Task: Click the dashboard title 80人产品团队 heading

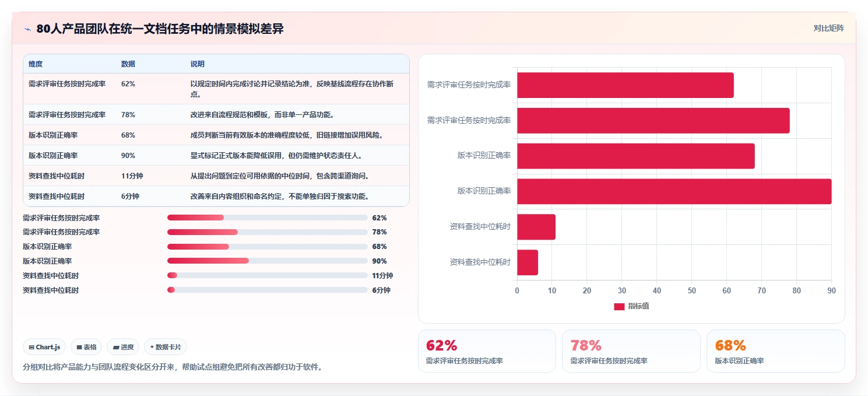Action: (160, 29)
